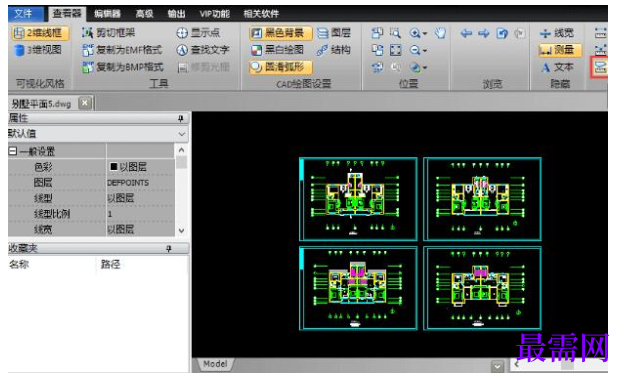Click the 色彩 black color swatch
The image size is (628, 379).
[x=113, y=166]
